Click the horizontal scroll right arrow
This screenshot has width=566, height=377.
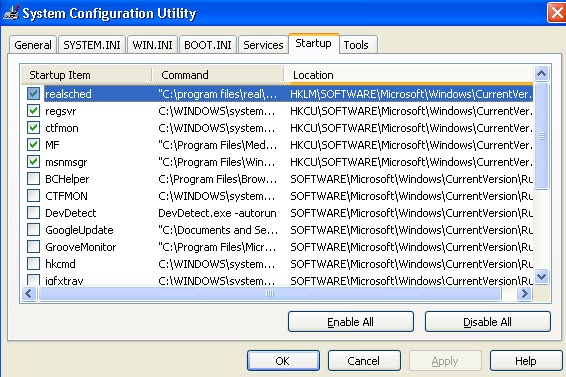(x=524, y=294)
